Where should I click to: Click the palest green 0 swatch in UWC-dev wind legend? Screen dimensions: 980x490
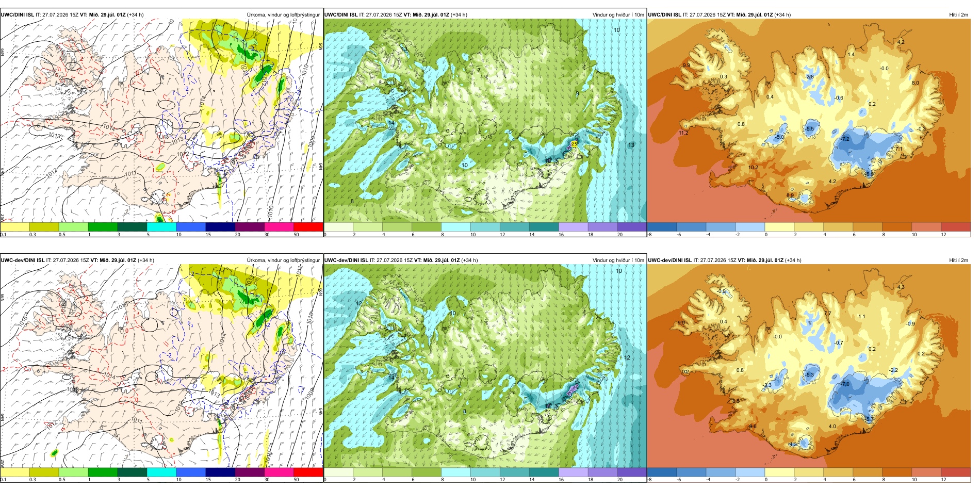(338, 472)
